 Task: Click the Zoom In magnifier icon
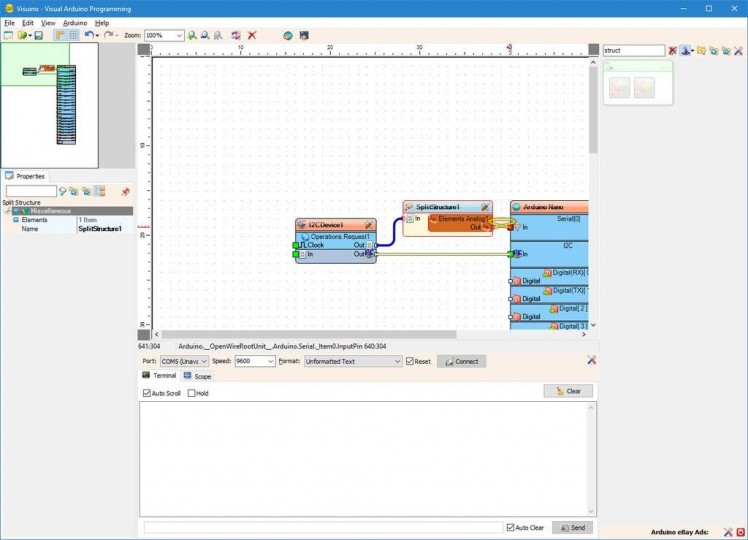coord(193,35)
